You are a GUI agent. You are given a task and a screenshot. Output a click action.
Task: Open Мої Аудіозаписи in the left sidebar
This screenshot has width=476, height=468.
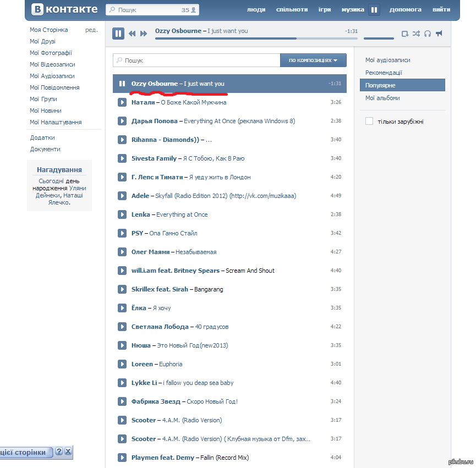tap(52, 76)
